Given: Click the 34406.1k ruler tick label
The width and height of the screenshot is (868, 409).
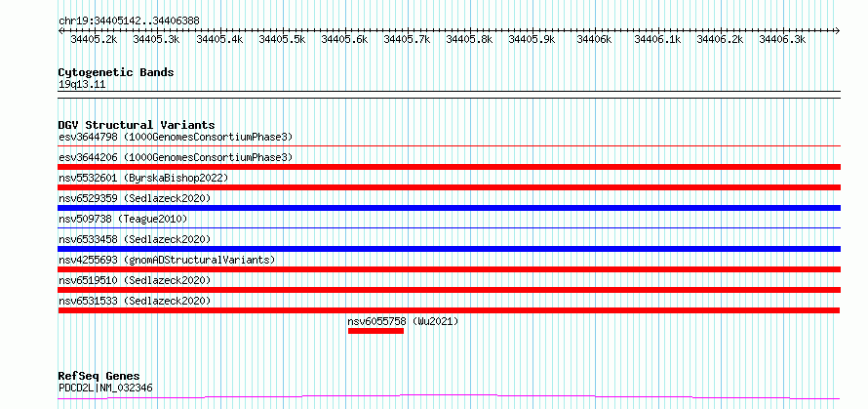Looking at the screenshot, I should (x=657, y=39).
